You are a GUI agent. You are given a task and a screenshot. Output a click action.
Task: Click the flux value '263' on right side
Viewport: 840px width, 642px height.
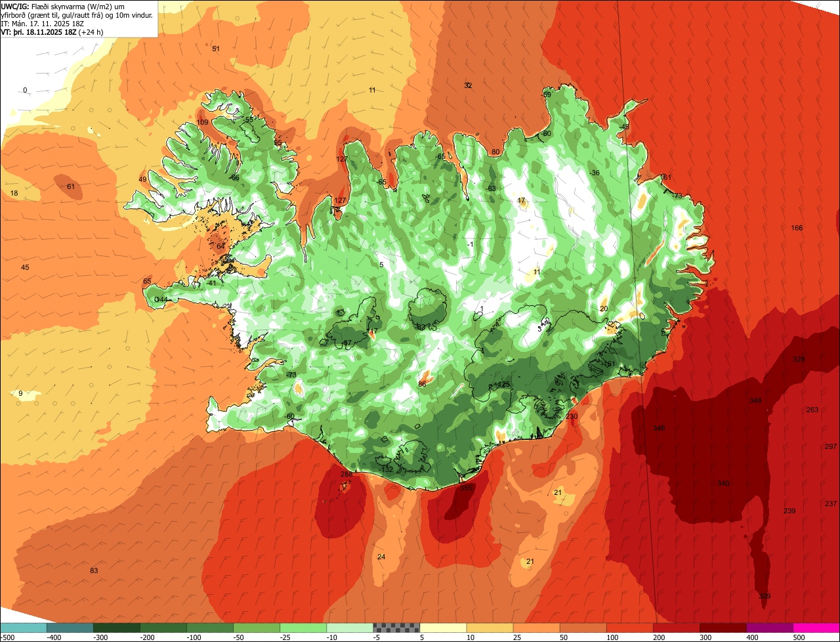coord(812,410)
